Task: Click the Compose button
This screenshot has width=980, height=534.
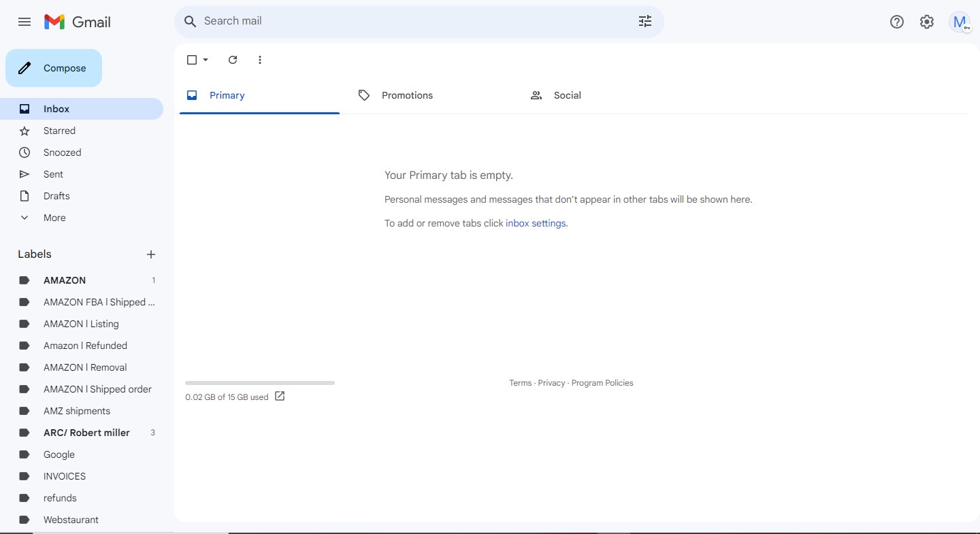Action: click(54, 68)
